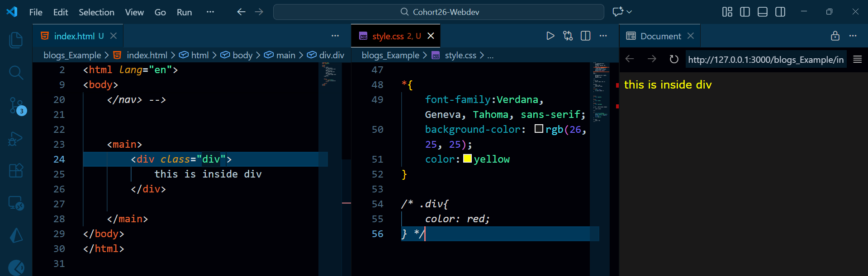868x276 pixels.
Task: Open more actions for style.css group
Action: click(603, 36)
